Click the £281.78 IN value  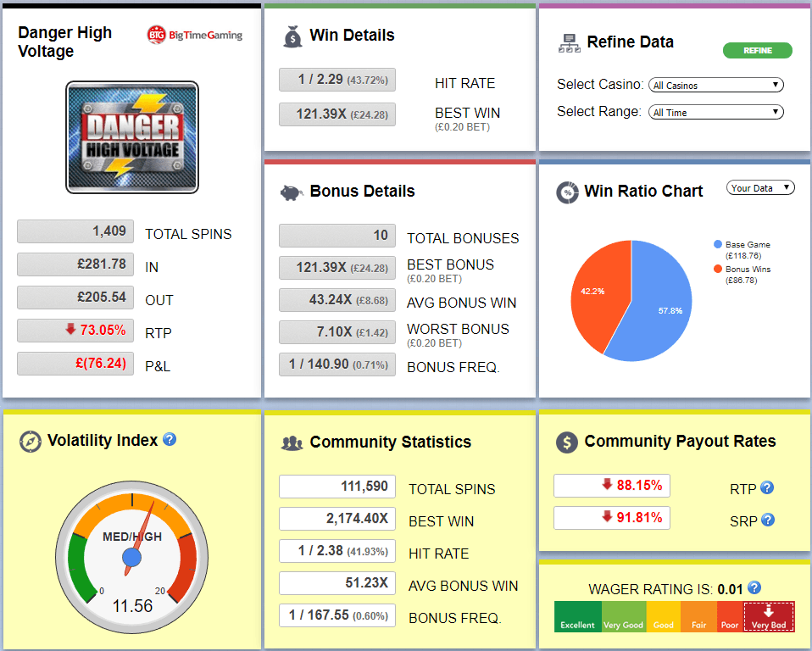coord(75,264)
